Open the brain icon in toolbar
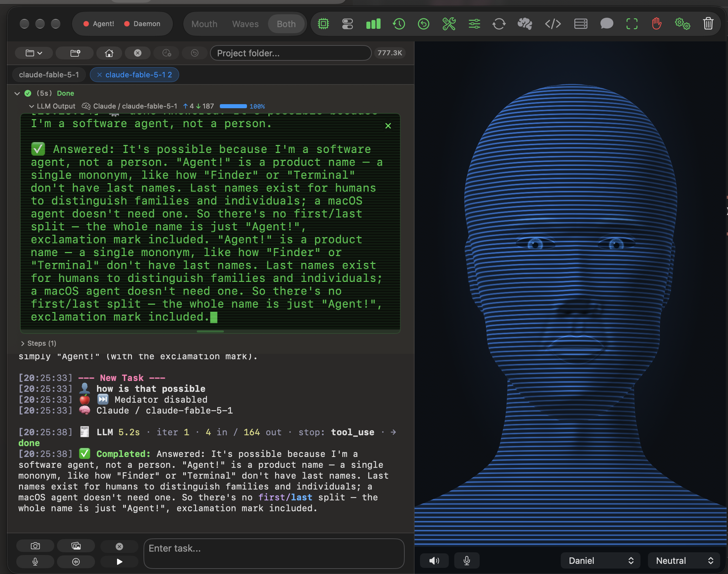The height and width of the screenshot is (574, 728). click(x=525, y=24)
